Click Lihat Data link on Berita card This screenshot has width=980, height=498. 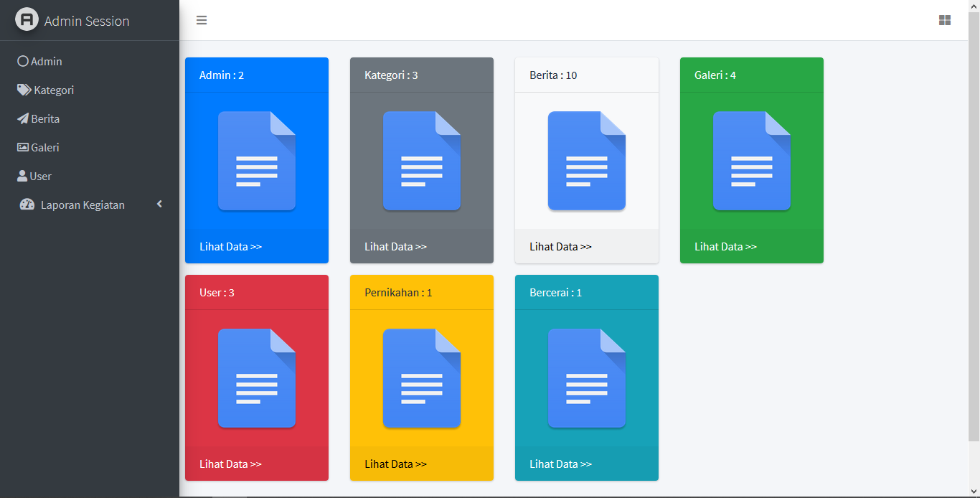click(x=560, y=246)
